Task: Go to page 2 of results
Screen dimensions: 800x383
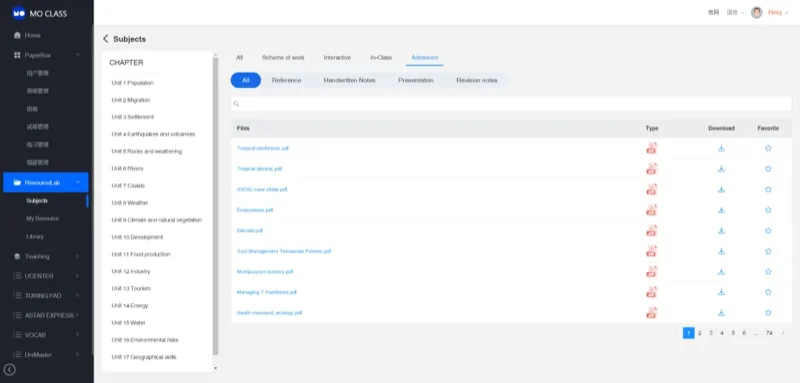Action: (699, 333)
